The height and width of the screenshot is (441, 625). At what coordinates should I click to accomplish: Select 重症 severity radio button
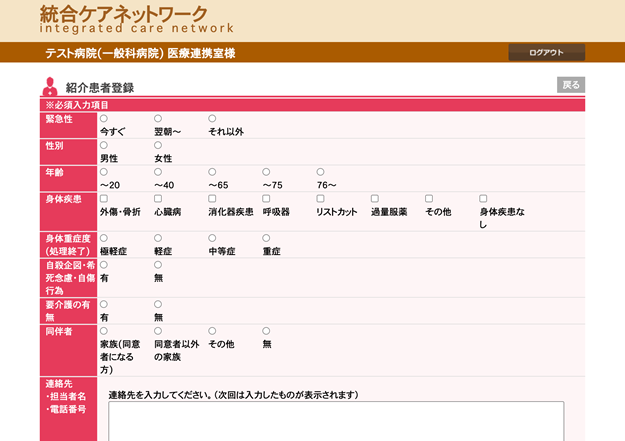click(x=266, y=238)
